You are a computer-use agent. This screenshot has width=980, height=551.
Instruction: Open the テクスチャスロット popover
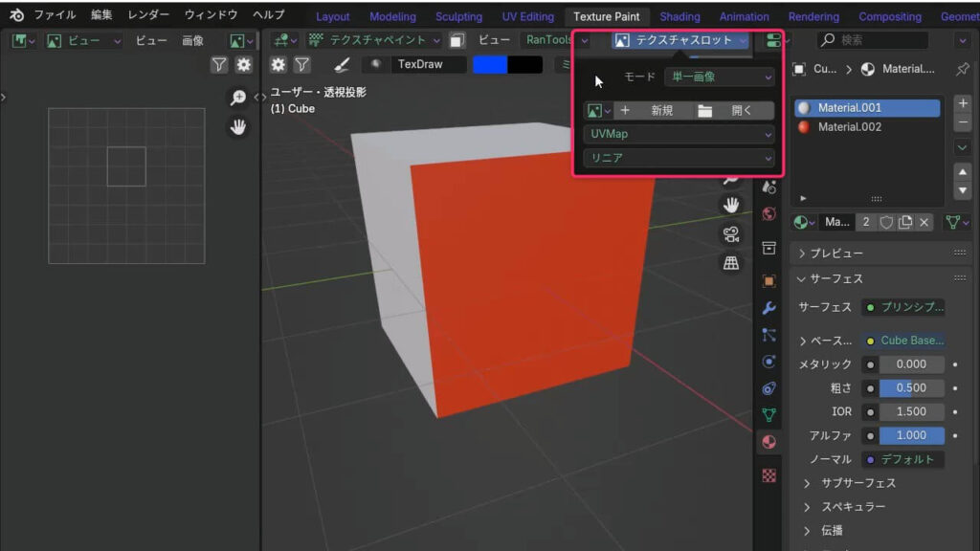[680, 40]
